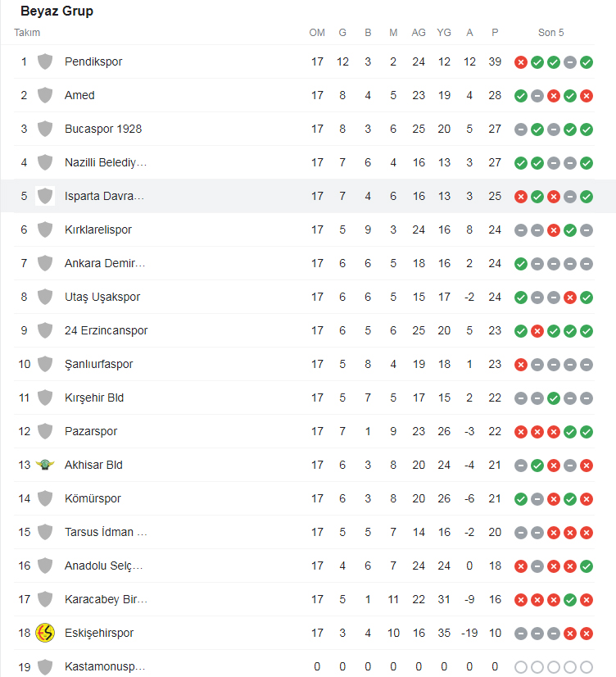Click the OM matches played header
Viewport: 616px width, 677px height.
coord(317,33)
